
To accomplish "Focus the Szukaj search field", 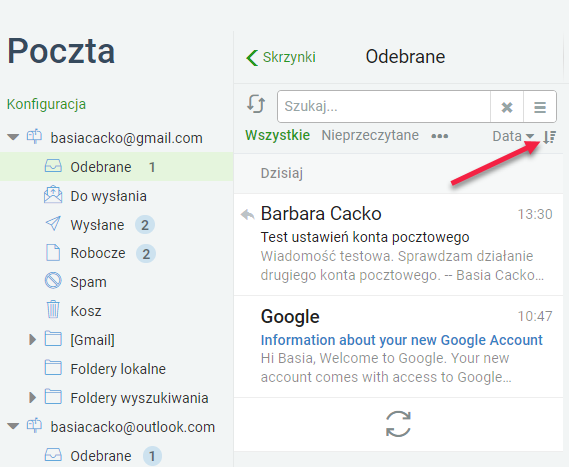I will (x=384, y=107).
